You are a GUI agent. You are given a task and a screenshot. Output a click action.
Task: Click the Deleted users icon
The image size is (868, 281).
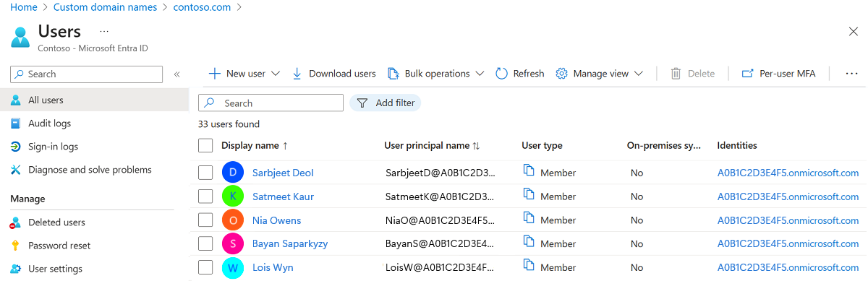coord(16,222)
